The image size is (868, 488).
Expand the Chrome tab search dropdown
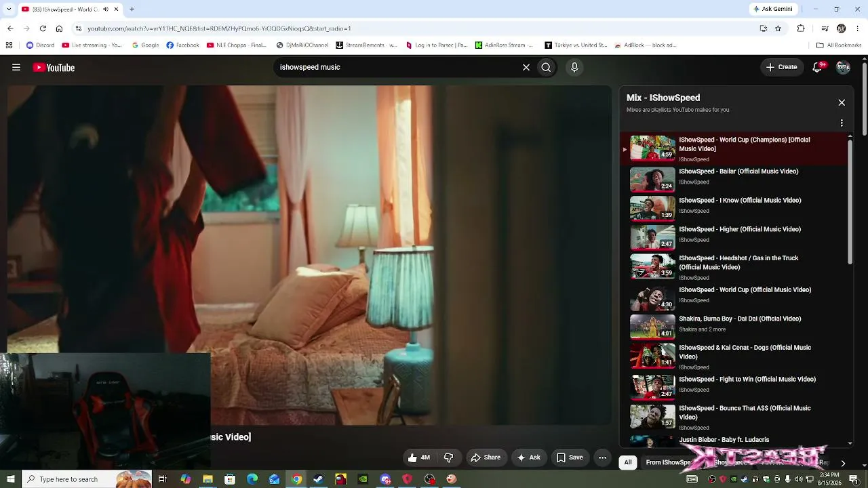[9, 9]
